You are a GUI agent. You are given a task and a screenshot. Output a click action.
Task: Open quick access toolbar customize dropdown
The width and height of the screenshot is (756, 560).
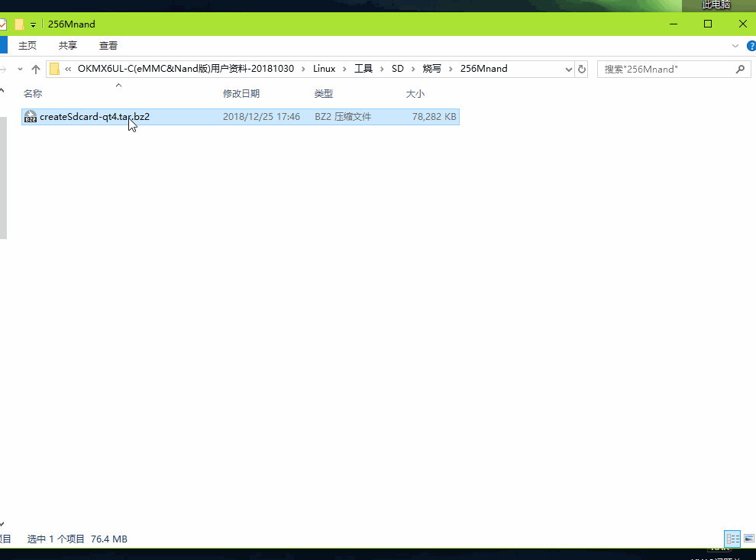coord(33,24)
